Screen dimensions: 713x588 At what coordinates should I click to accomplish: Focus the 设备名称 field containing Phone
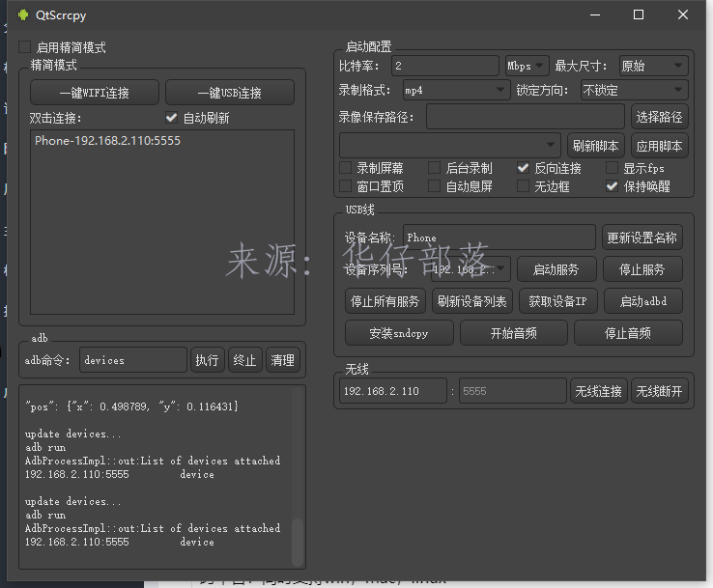pyautogui.click(x=499, y=238)
